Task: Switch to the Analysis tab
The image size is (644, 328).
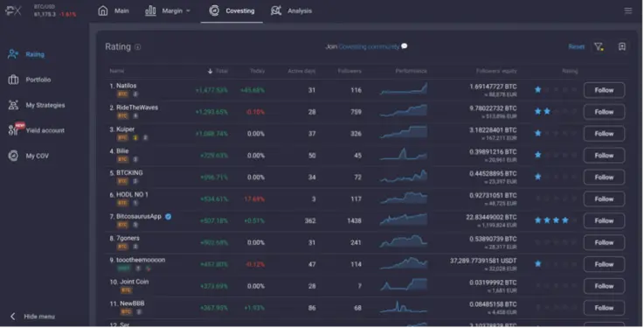Action: 292,10
